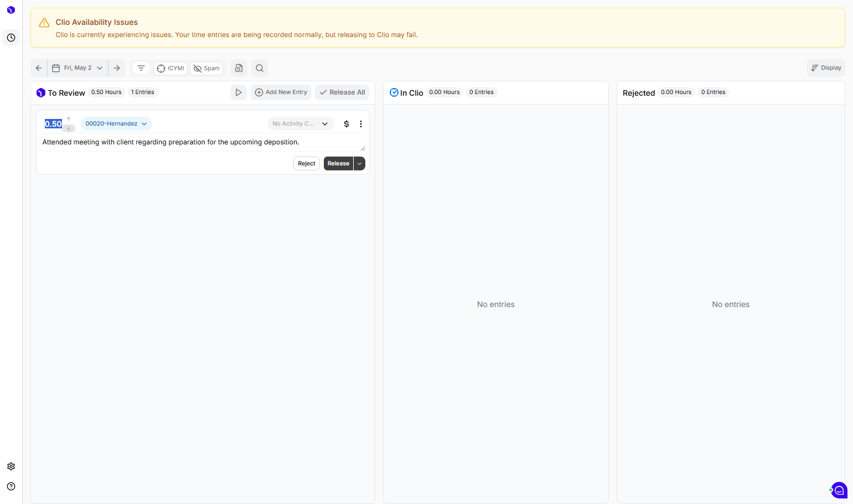This screenshot has width=853, height=504.
Task: Open the filter lines icon
Action: tap(141, 68)
